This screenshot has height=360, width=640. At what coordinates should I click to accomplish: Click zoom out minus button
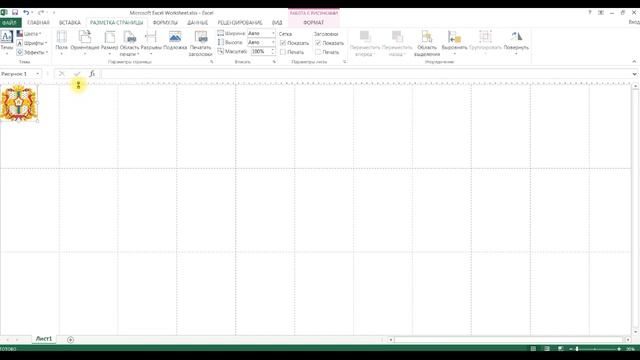point(571,349)
